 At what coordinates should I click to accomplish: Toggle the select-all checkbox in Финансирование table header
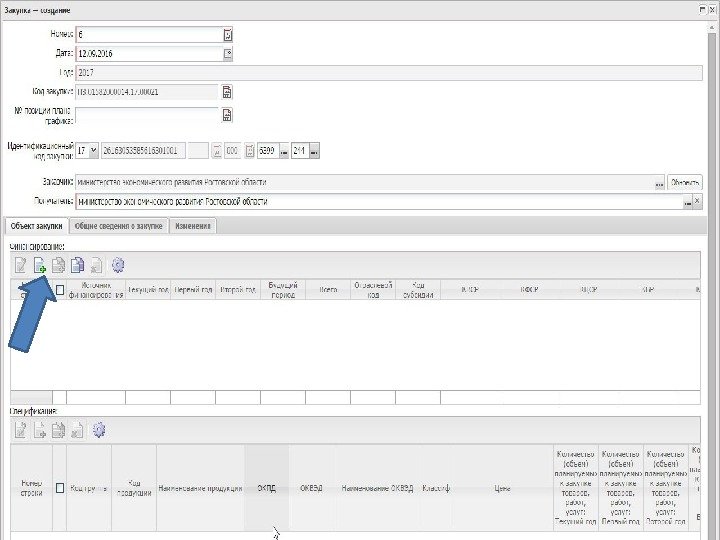60,290
